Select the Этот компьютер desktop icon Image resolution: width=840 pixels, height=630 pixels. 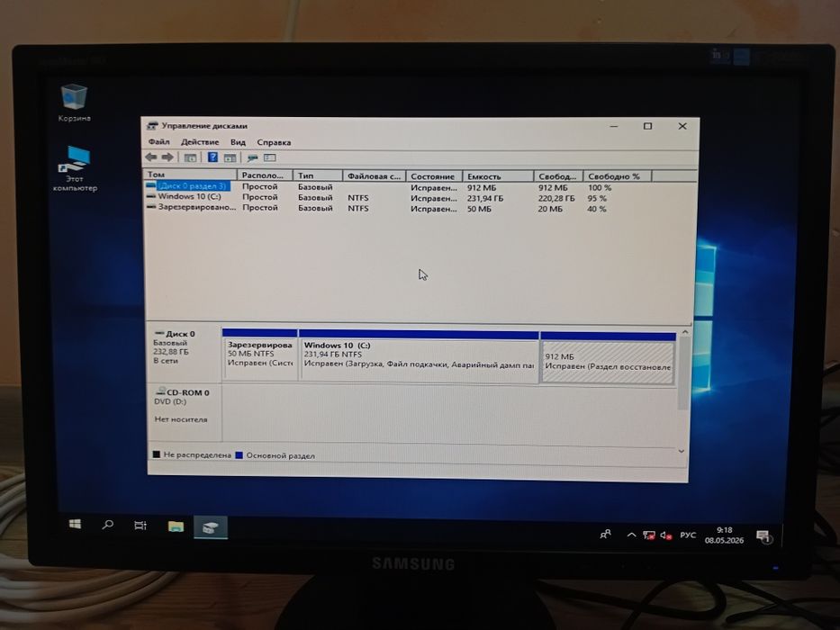[x=75, y=168]
